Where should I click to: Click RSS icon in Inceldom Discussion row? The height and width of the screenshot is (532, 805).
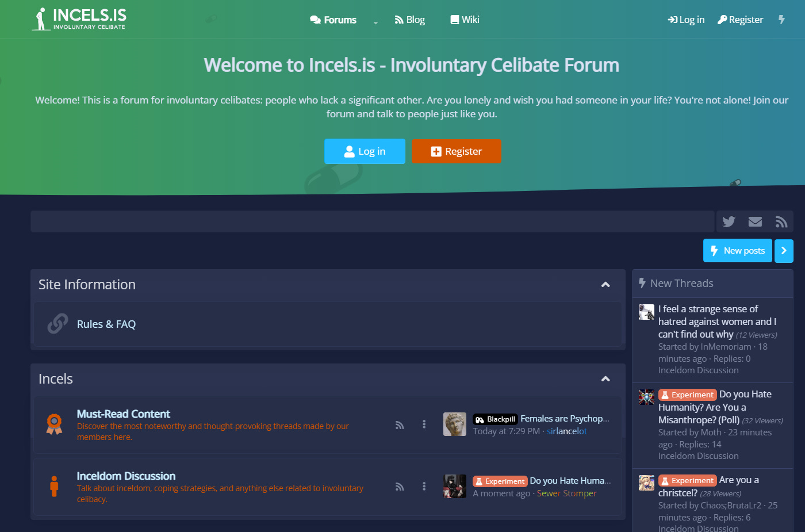pyautogui.click(x=400, y=487)
